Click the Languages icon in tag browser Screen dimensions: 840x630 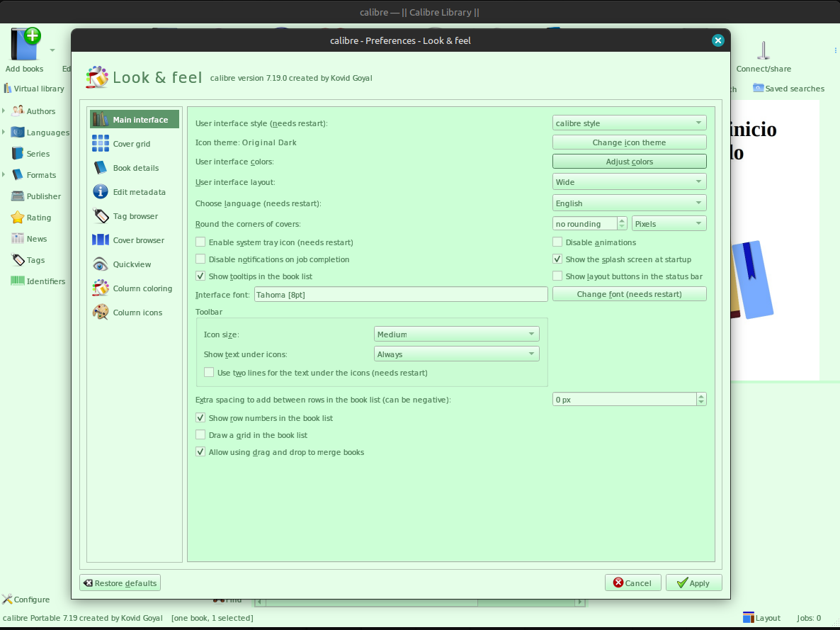click(x=18, y=132)
